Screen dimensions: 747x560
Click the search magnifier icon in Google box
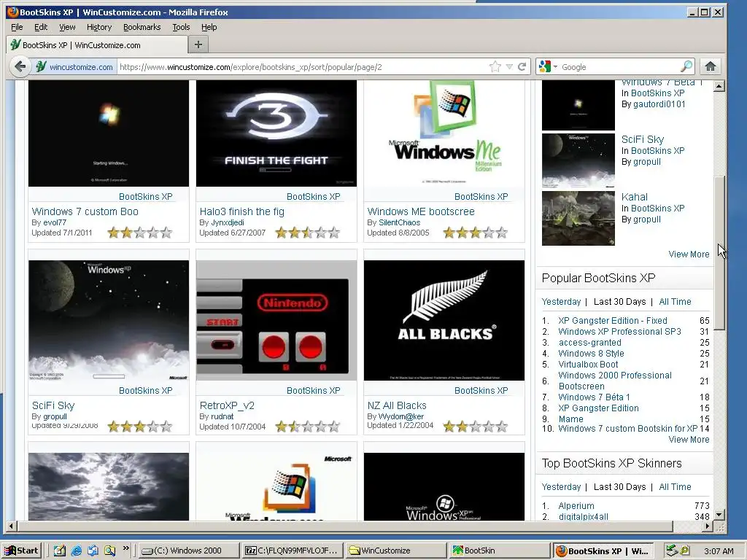pos(686,66)
